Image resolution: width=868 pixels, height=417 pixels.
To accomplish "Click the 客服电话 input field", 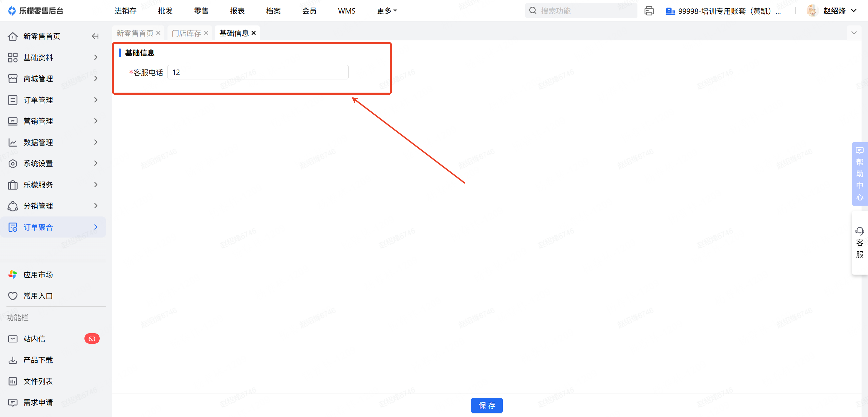I will (258, 72).
